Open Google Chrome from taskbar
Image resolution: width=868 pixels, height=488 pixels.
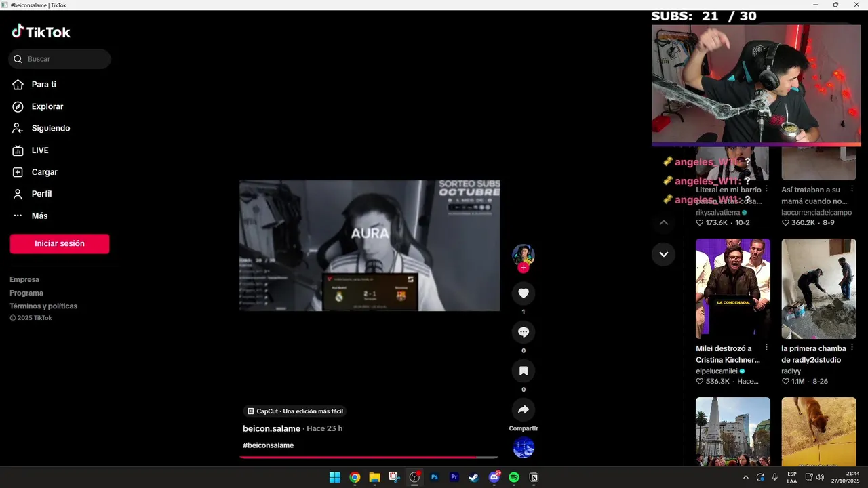[x=355, y=477]
